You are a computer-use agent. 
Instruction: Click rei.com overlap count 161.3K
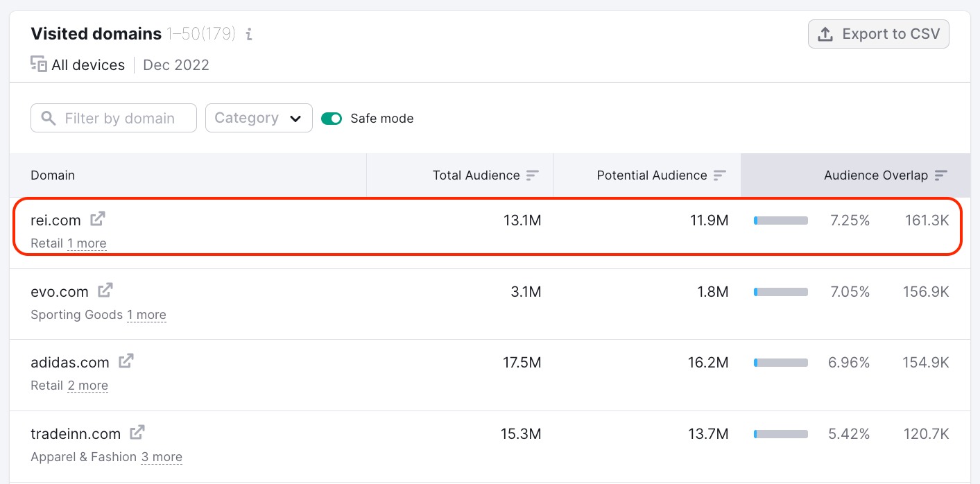[x=927, y=221]
